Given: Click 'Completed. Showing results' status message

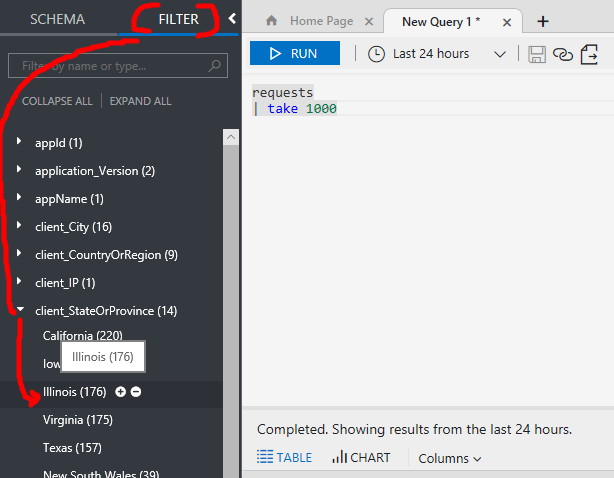Looking at the screenshot, I should pyautogui.click(x=414, y=429).
